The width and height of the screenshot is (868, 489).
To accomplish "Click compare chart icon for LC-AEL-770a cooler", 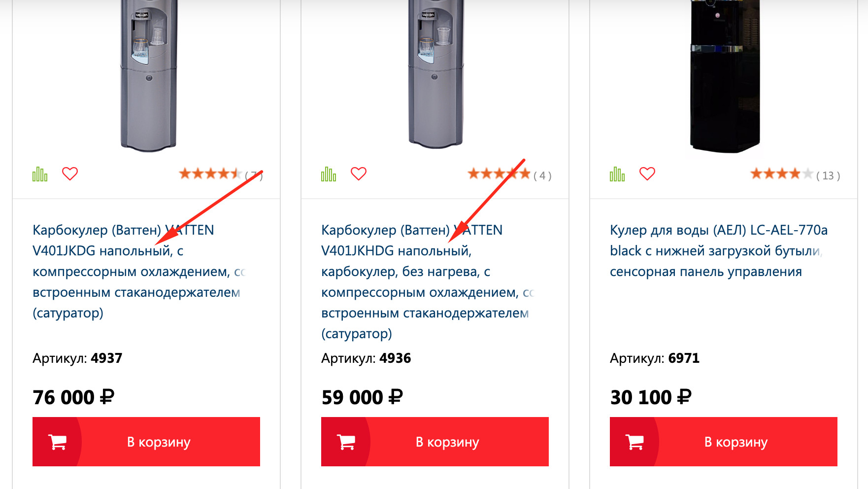I will (x=617, y=174).
